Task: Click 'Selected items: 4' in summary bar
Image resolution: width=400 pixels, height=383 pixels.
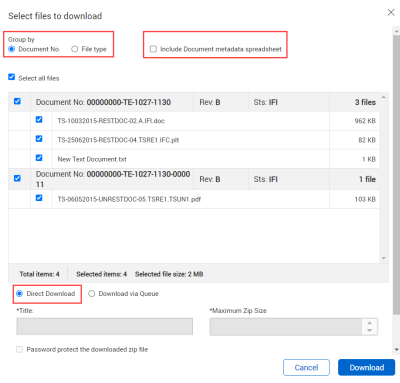Action: point(101,274)
